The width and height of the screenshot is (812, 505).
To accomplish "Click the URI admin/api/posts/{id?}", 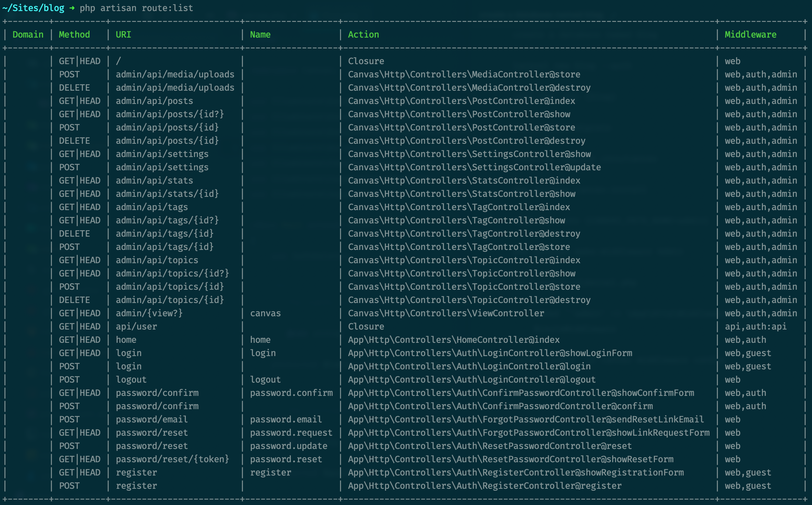I will coord(170,114).
